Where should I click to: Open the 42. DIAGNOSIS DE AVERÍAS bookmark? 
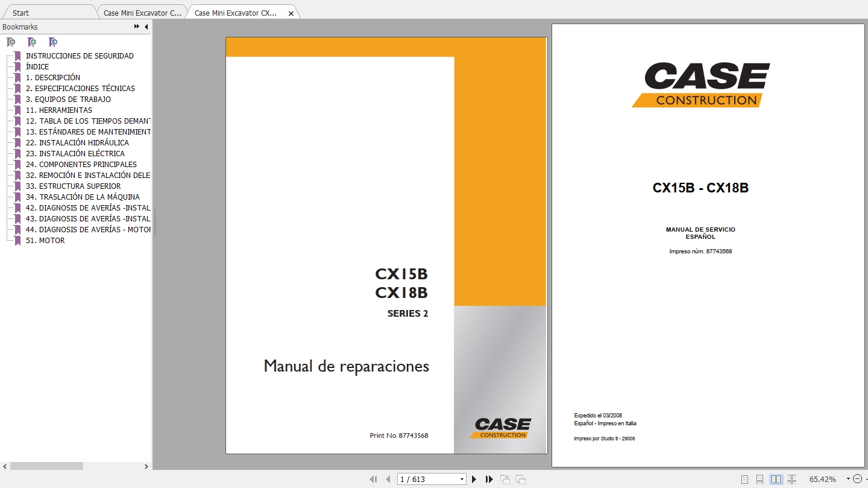pyautogui.click(x=88, y=208)
